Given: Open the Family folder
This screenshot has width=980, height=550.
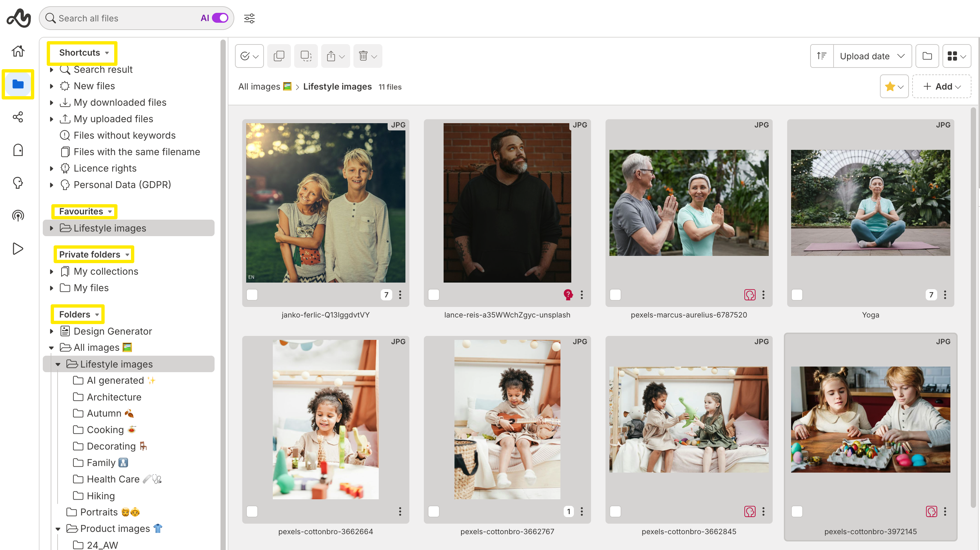Looking at the screenshot, I should coord(101,462).
